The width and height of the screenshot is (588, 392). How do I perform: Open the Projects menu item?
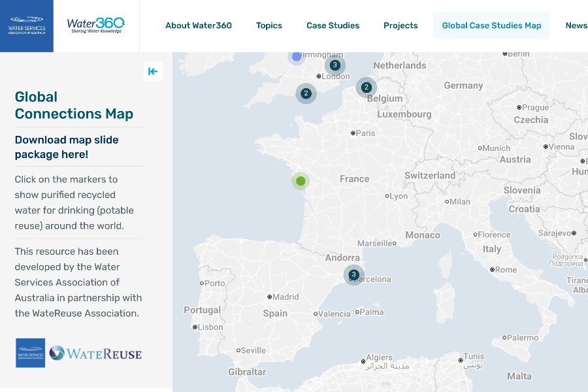click(x=400, y=25)
